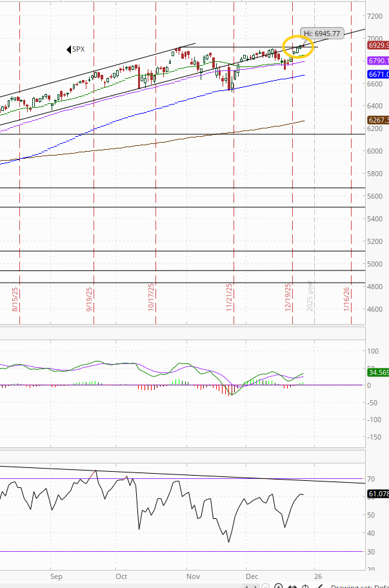Screen dimensions: 389x588
Task: Click the 40 level on RSI axis
Action: 371,533
